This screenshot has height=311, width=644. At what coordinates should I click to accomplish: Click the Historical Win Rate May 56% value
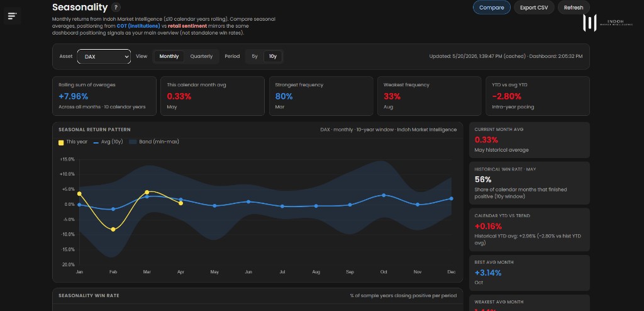coord(483,180)
